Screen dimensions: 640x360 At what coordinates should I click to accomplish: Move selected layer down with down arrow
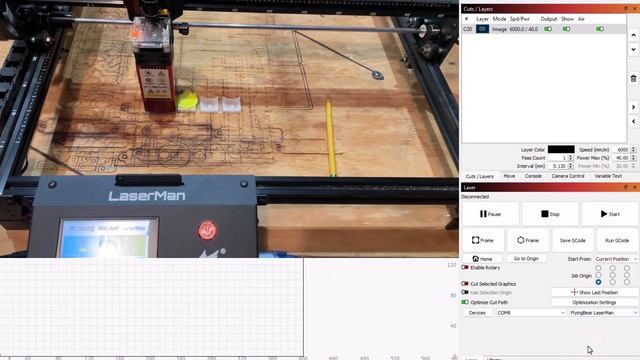[633, 49]
